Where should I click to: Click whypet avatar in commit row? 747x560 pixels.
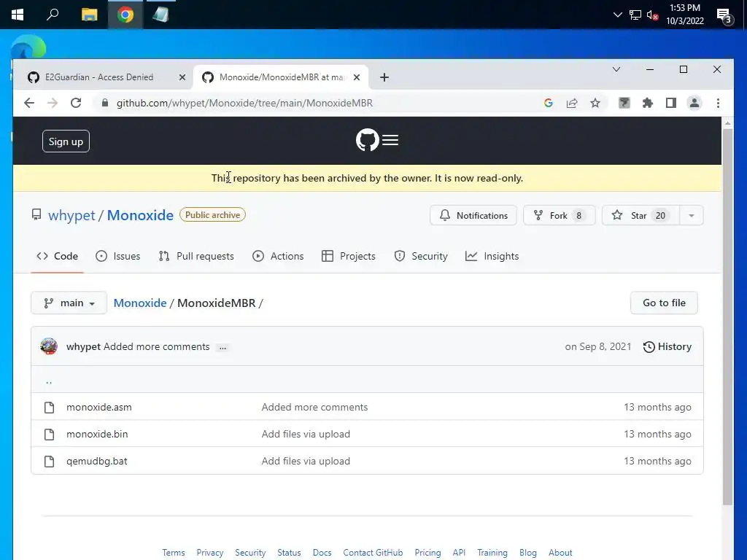49,346
